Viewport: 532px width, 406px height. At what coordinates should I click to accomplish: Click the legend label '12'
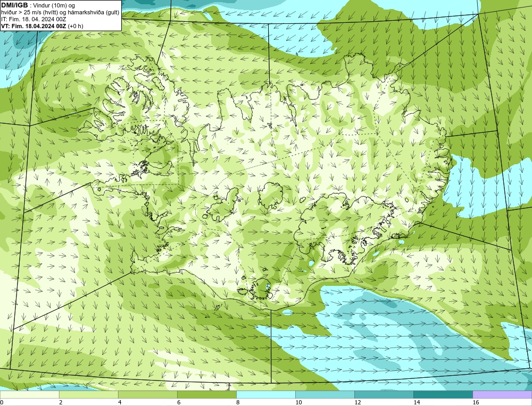[x=358, y=402]
